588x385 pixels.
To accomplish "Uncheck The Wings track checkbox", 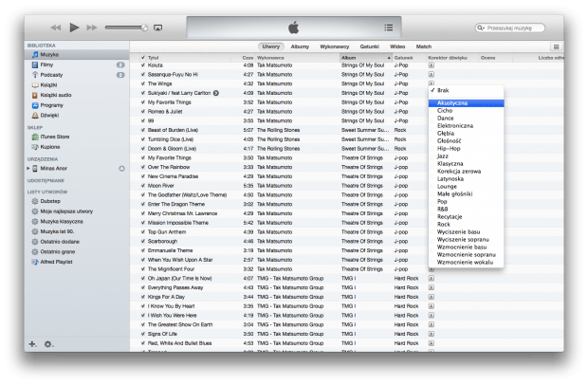I will (143, 83).
